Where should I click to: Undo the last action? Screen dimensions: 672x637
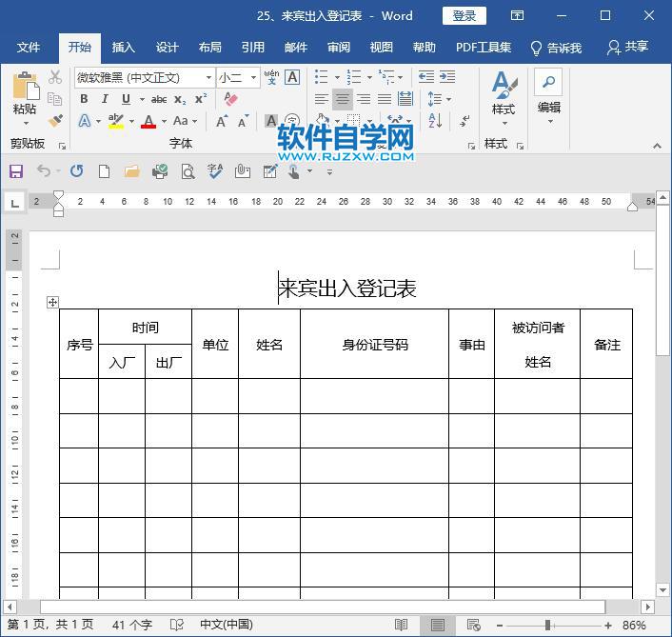pyautogui.click(x=44, y=171)
